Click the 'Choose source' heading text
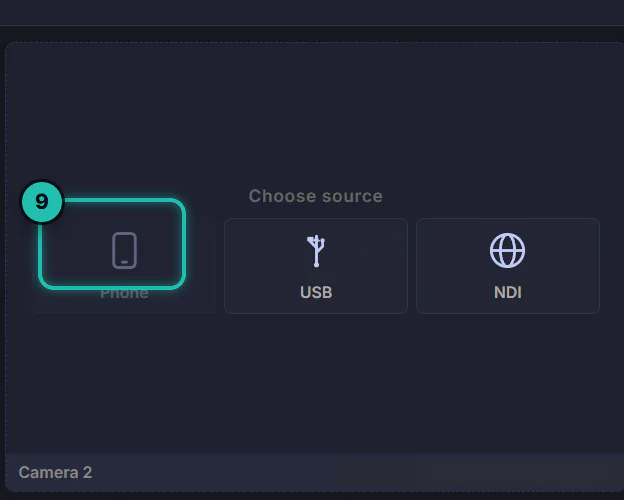 [x=316, y=196]
